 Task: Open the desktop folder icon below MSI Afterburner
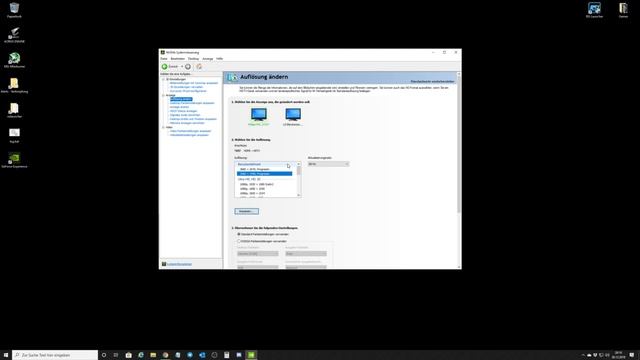(14, 85)
